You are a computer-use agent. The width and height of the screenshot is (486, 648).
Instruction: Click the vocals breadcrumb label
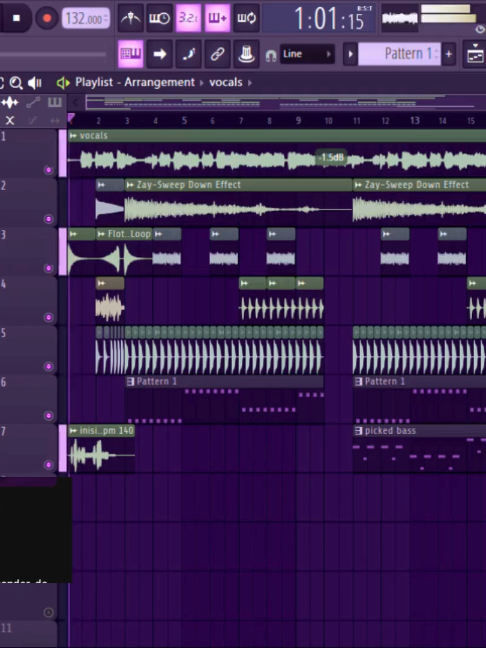[x=226, y=82]
